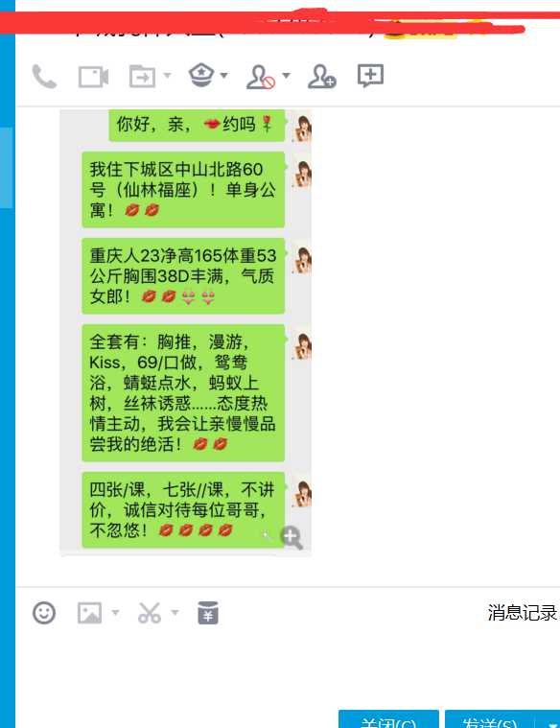This screenshot has height=728, width=560.
Task: Expand the dropdown next to the police cap icon
Action: point(223,75)
